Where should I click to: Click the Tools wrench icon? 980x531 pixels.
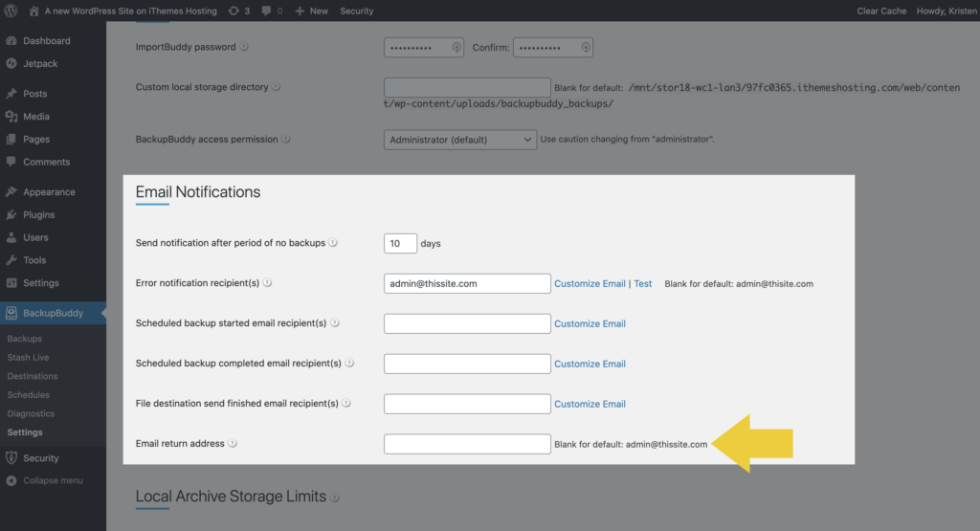[11, 260]
